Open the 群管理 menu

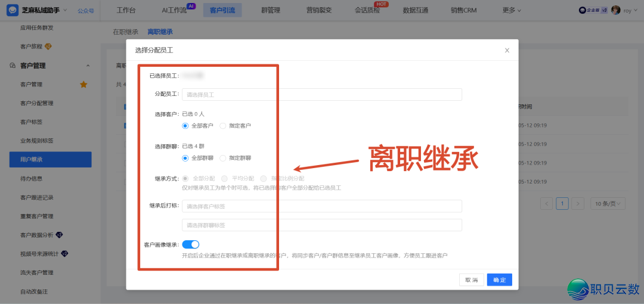coord(270,10)
